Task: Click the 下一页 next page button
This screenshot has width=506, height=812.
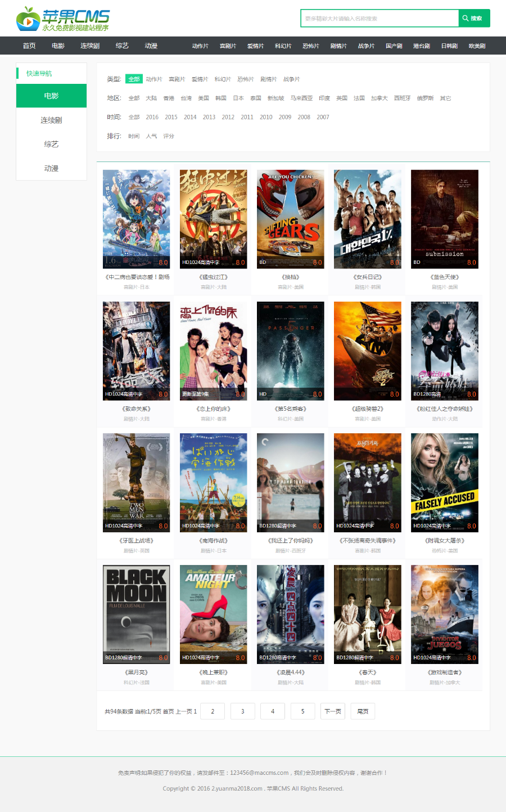Action: click(x=333, y=711)
